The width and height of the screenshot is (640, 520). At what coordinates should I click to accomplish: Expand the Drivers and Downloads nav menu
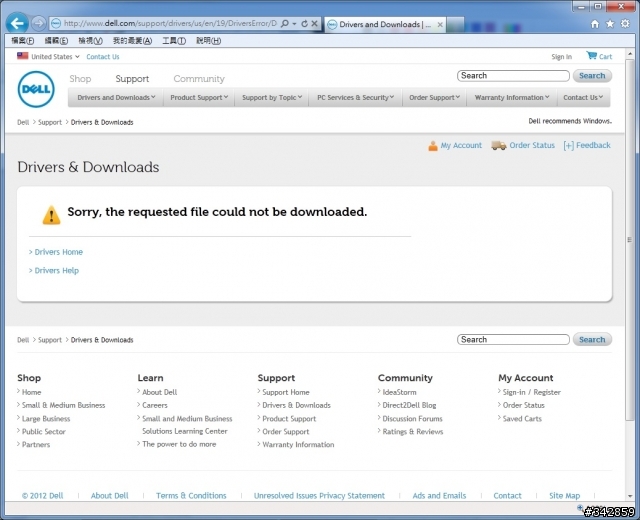(x=116, y=98)
